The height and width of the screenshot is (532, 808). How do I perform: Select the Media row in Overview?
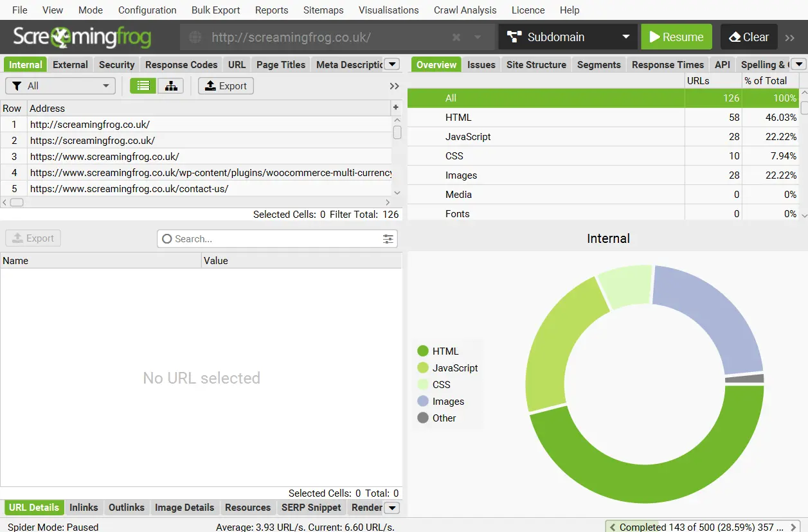603,195
